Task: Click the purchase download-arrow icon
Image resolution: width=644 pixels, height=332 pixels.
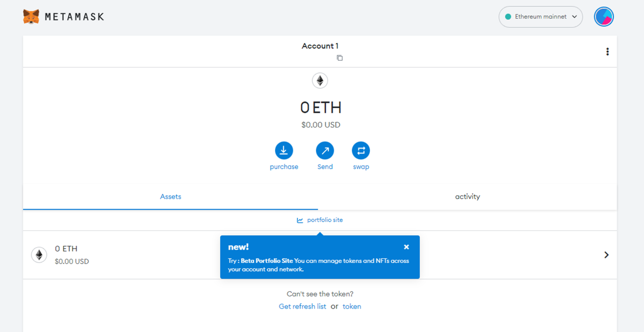Action: (x=284, y=150)
